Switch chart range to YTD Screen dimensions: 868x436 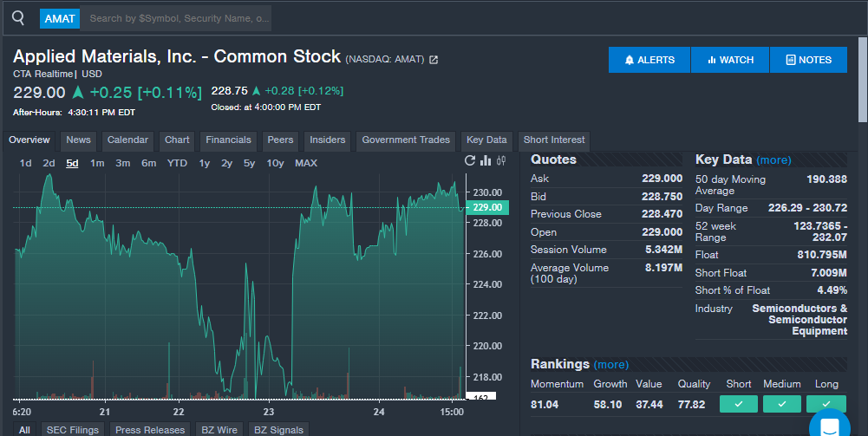177,163
